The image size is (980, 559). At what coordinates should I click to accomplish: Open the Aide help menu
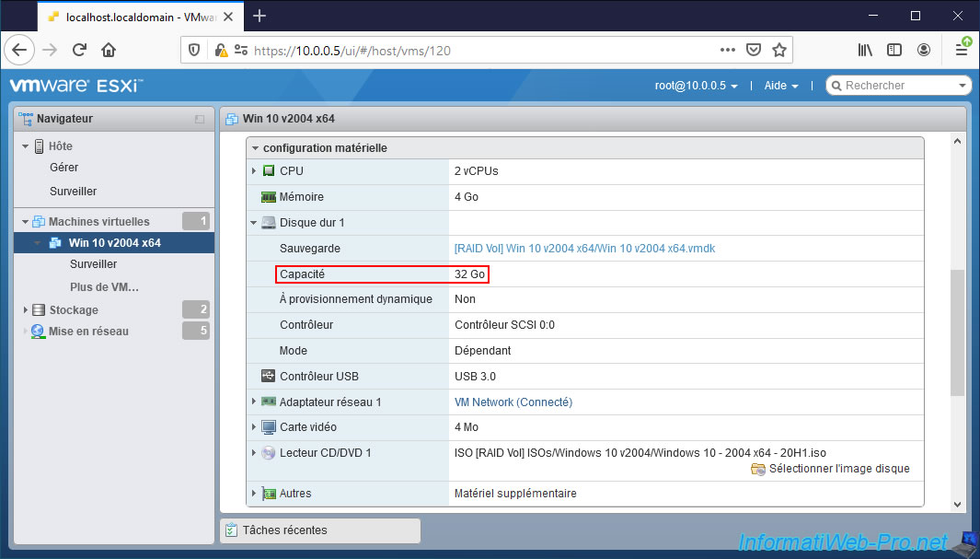[781, 86]
